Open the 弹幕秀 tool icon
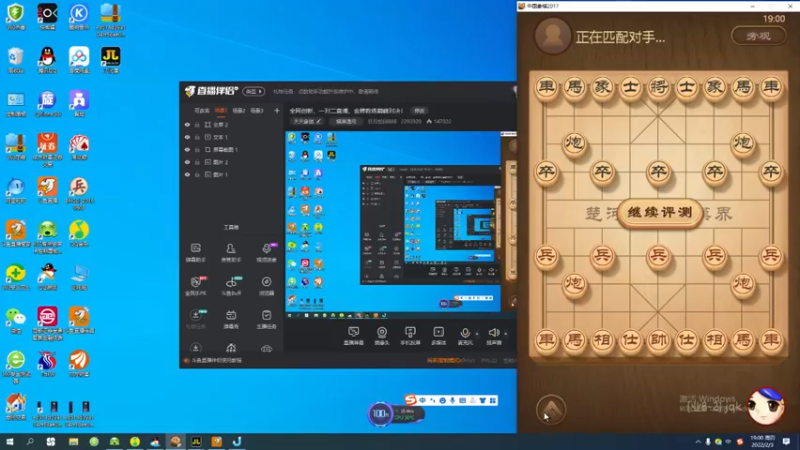800x450 pixels. click(231, 319)
